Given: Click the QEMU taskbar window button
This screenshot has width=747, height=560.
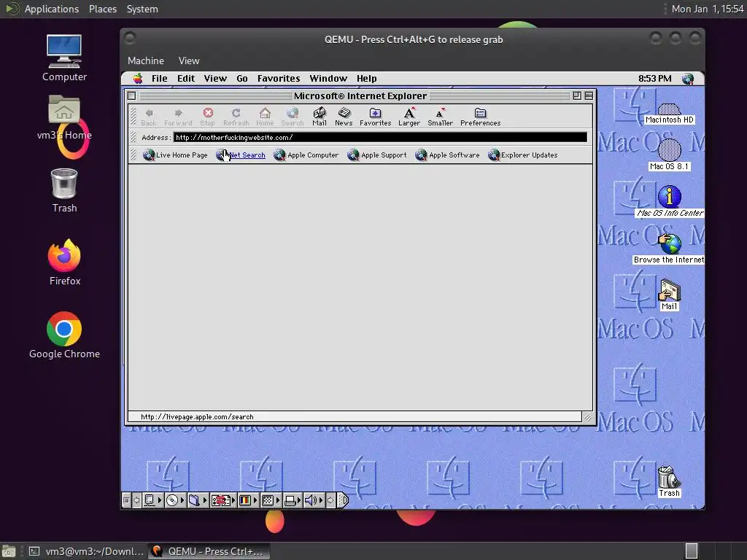Looking at the screenshot, I should pos(209,551).
